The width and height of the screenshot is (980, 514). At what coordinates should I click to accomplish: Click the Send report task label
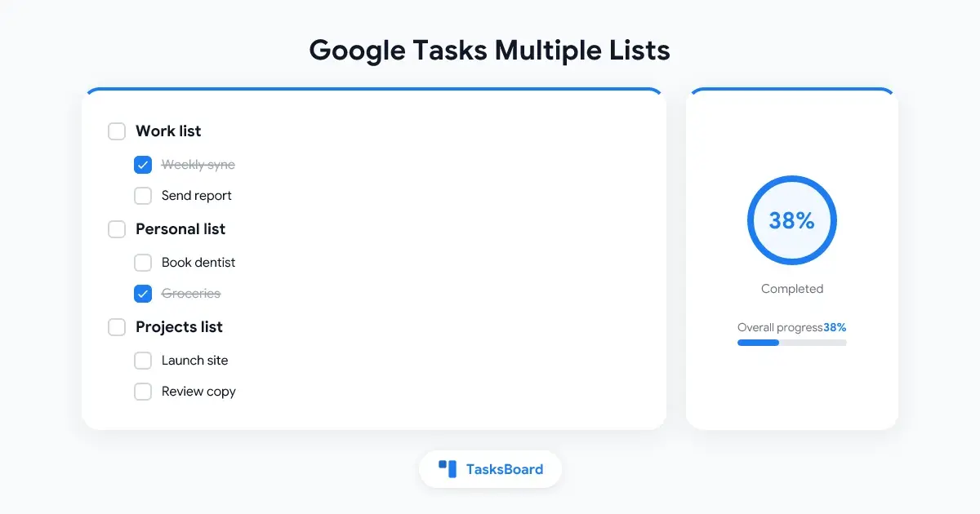[197, 196]
